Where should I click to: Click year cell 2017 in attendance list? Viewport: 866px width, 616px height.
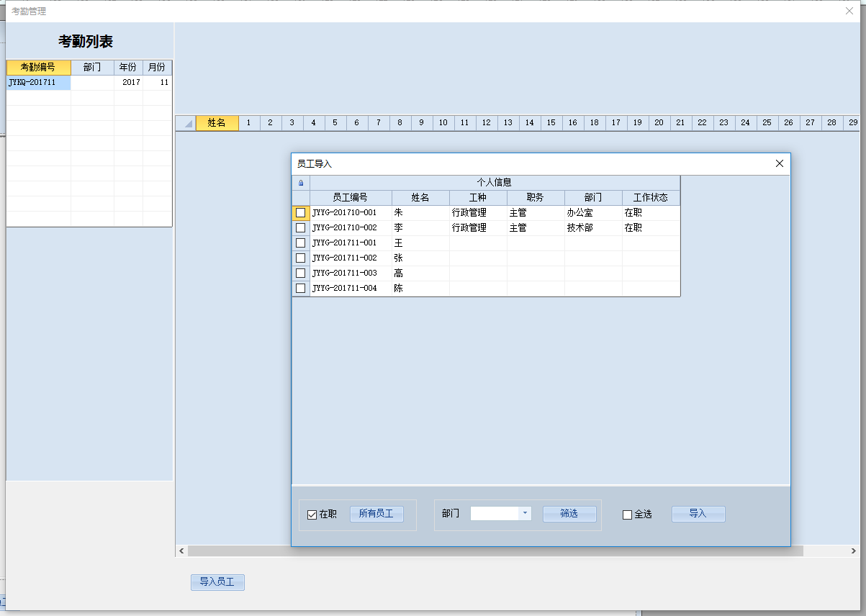128,83
